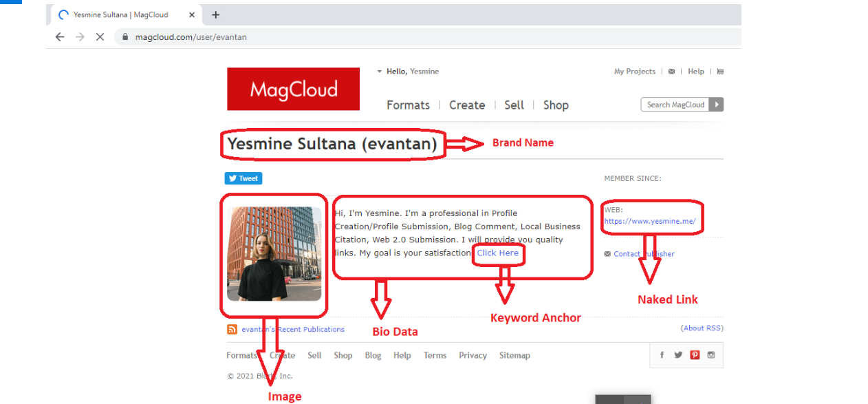
Task: Open the shopping cart icon in header
Action: pos(720,72)
